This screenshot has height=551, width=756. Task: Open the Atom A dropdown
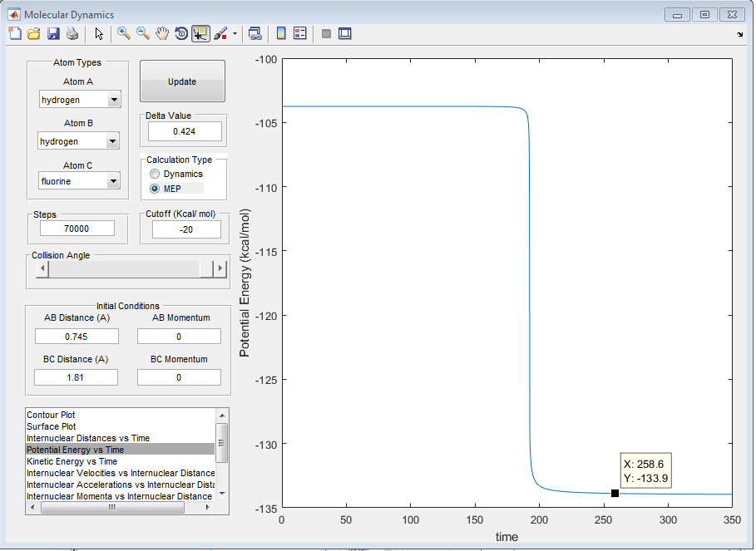[x=114, y=100]
